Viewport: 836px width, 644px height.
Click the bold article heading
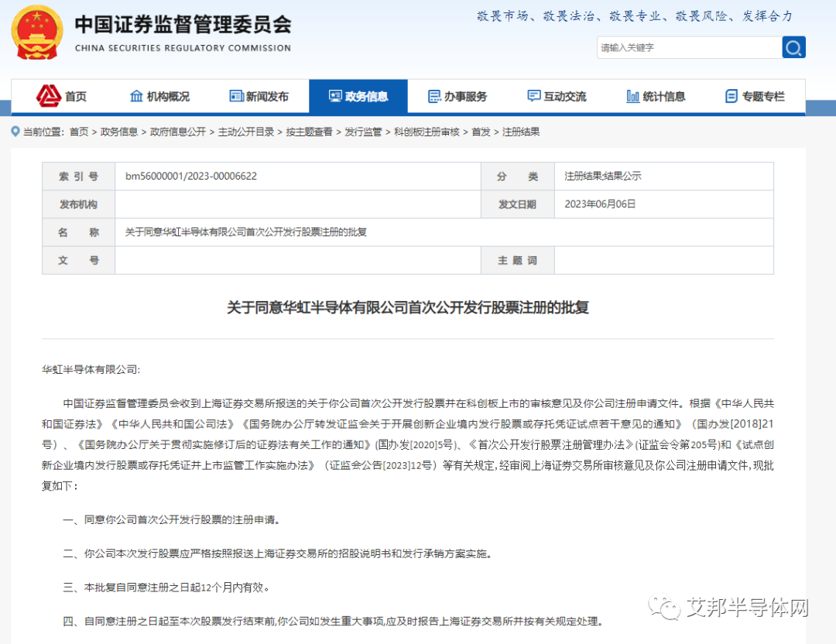point(408,307)
